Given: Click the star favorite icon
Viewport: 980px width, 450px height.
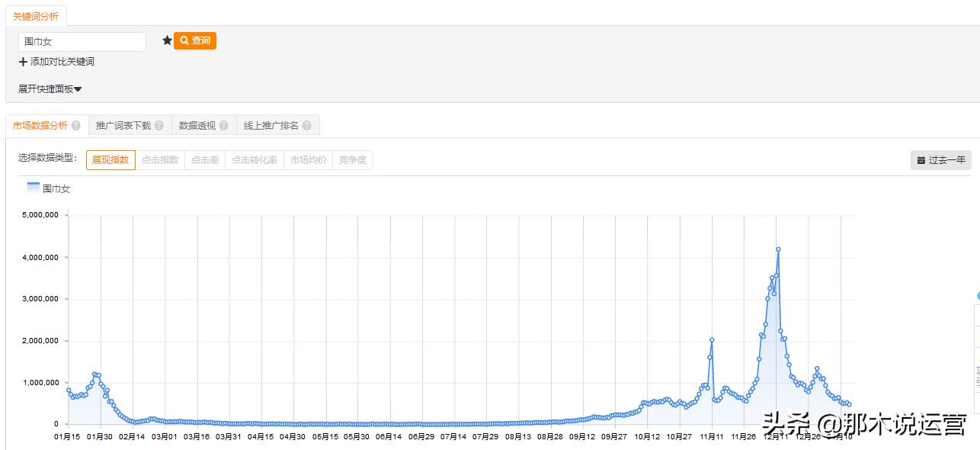Looking at the screenshot, I should click(x=168, y=40).
